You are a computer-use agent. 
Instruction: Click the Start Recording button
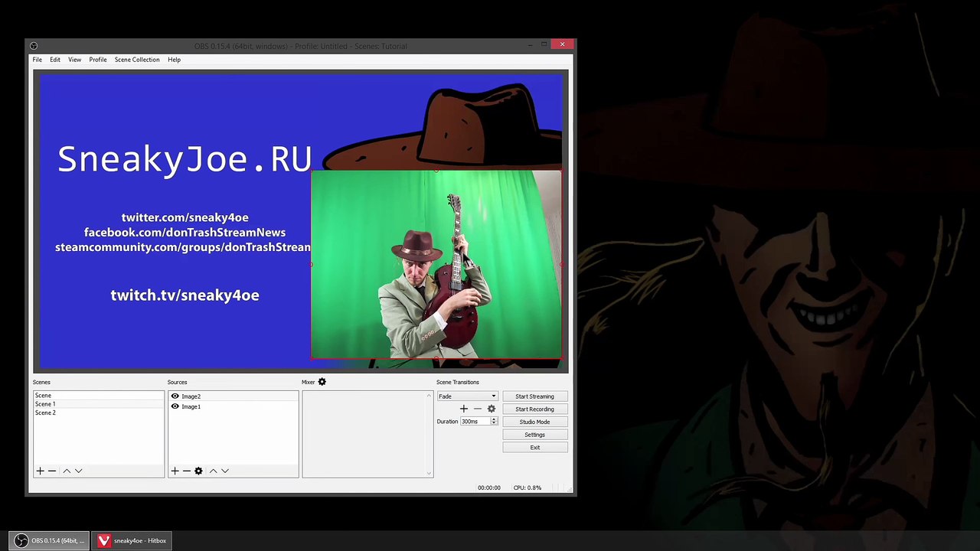534,409
